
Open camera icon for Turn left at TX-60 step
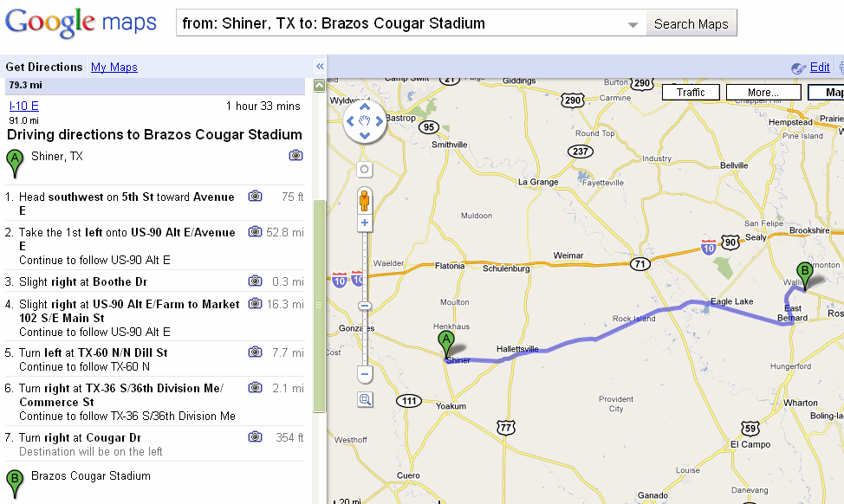[x=255, y=352]
